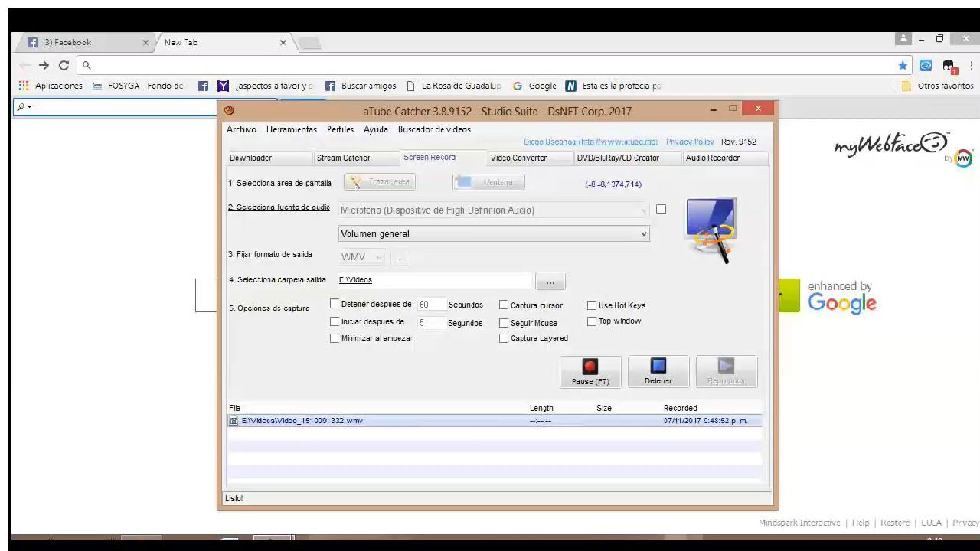The width and height of the screenshot is (980, 551).
Task: Open the Herramientas menu
Action: (x=292, y=129)
